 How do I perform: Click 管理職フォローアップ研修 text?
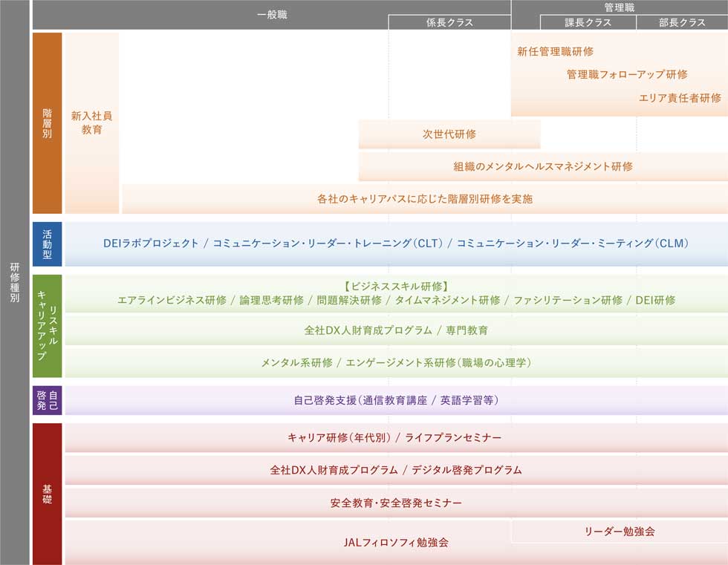point(627,74)
